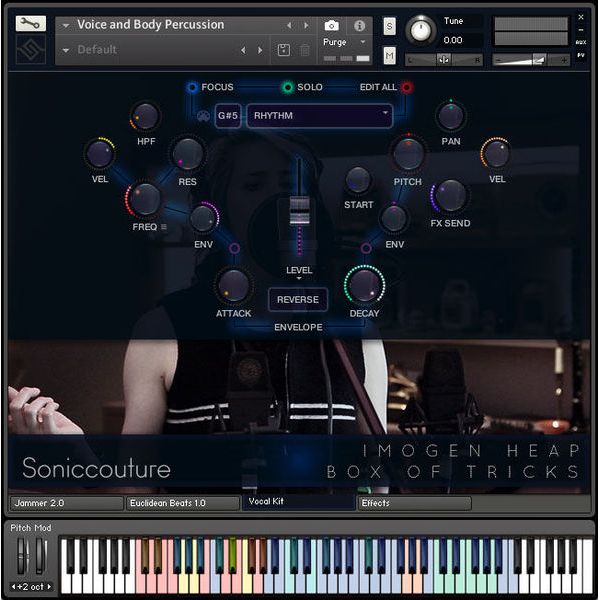The height and width of the screenshot is (600, 600).
Task: Switch to Jammer 2.0 tab
Action: [67, 503]
